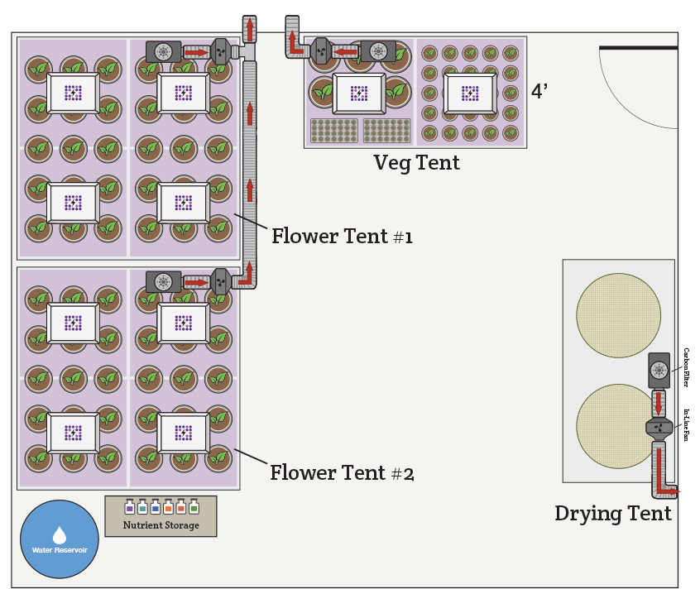
Task: Click the Flower Tent #1 label
Action: point(342,236)
